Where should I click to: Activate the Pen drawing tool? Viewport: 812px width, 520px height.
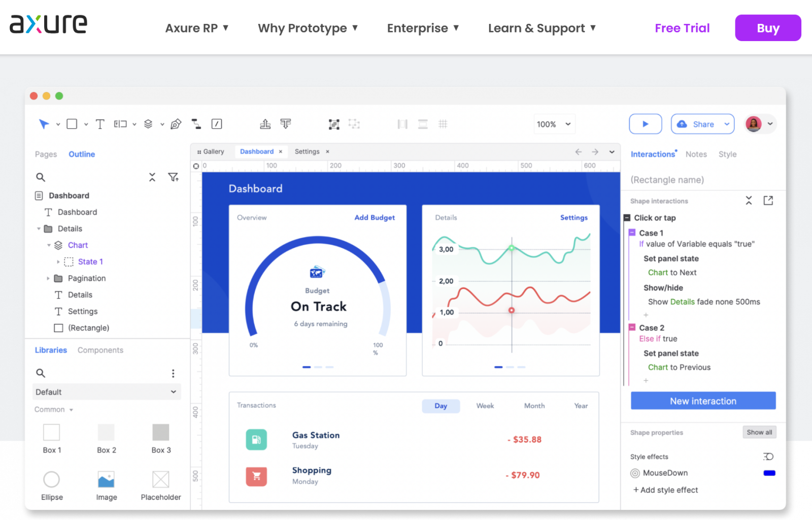pos(176,124)
